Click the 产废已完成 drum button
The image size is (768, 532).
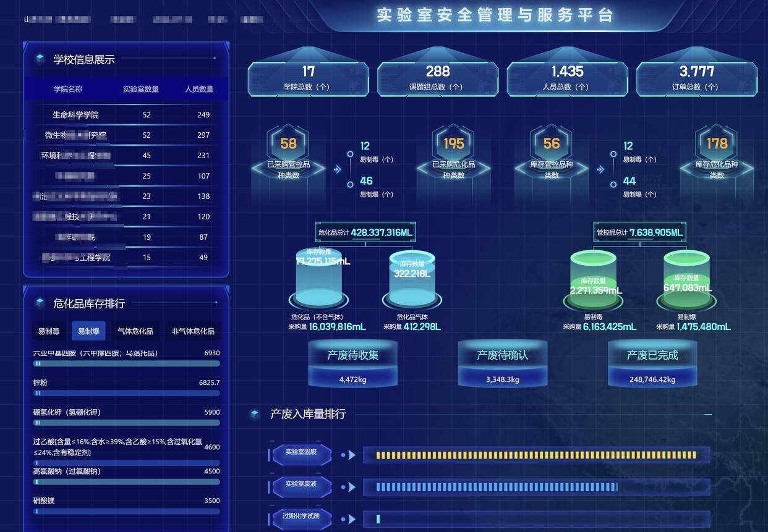pyautogui.click(x=652, y=363)
